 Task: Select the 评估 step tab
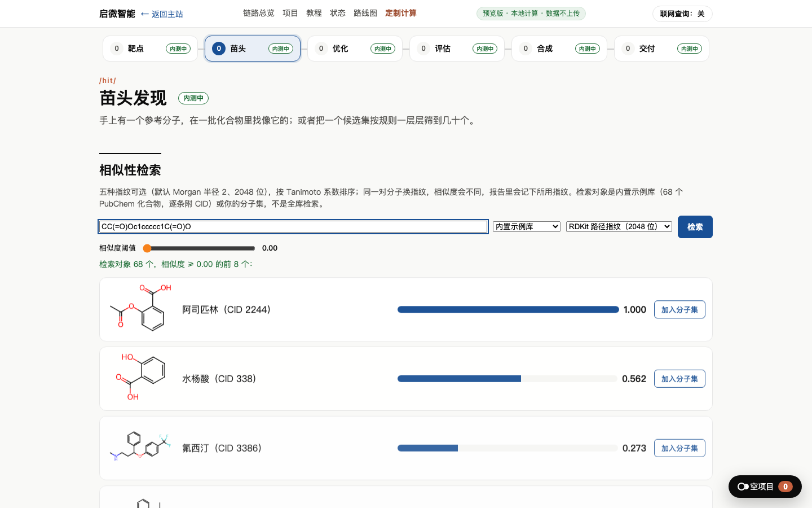pos(457,49)
